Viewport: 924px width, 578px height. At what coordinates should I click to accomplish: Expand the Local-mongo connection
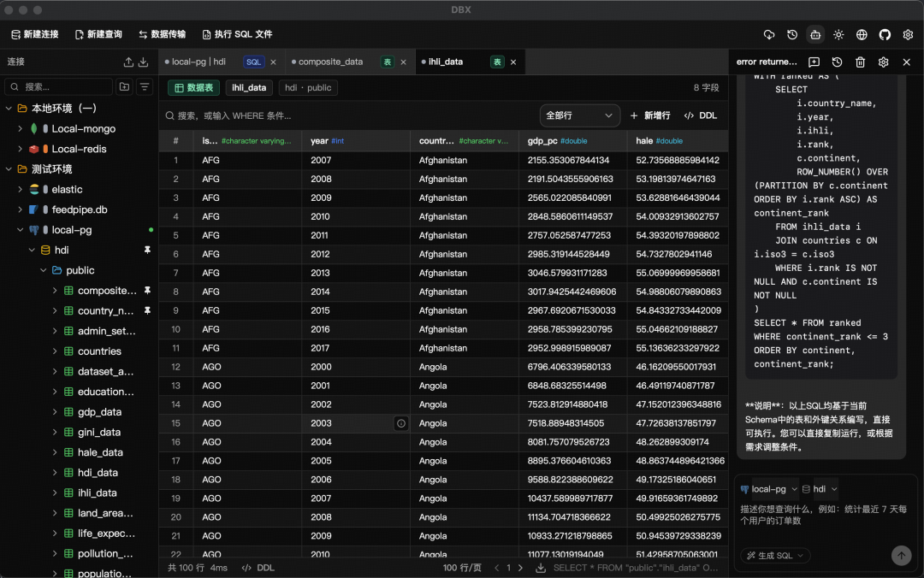[x=20, y=128]
